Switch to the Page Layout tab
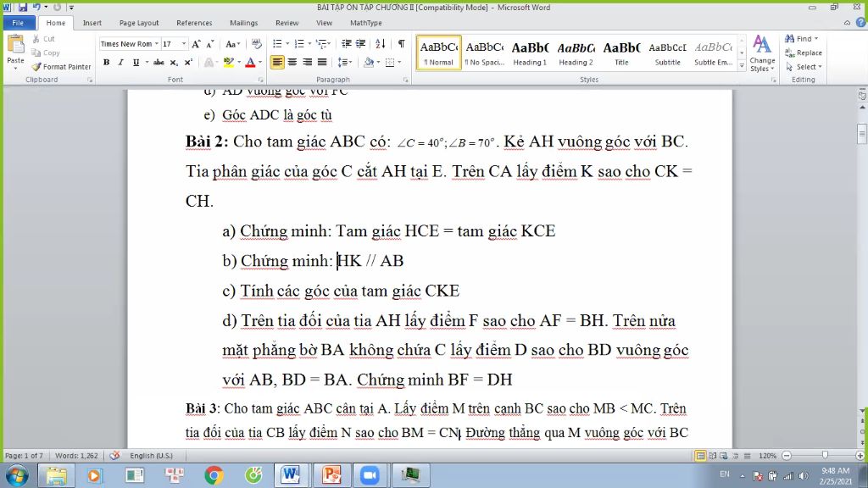This screenshot has width=868, height=488. click(139, 23)
